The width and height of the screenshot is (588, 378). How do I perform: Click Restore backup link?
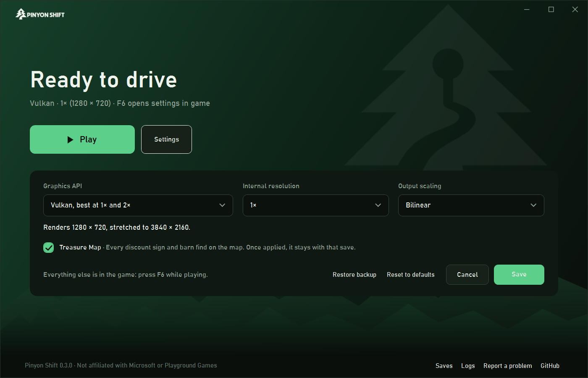pyautogui.click(x=354, y=275)
